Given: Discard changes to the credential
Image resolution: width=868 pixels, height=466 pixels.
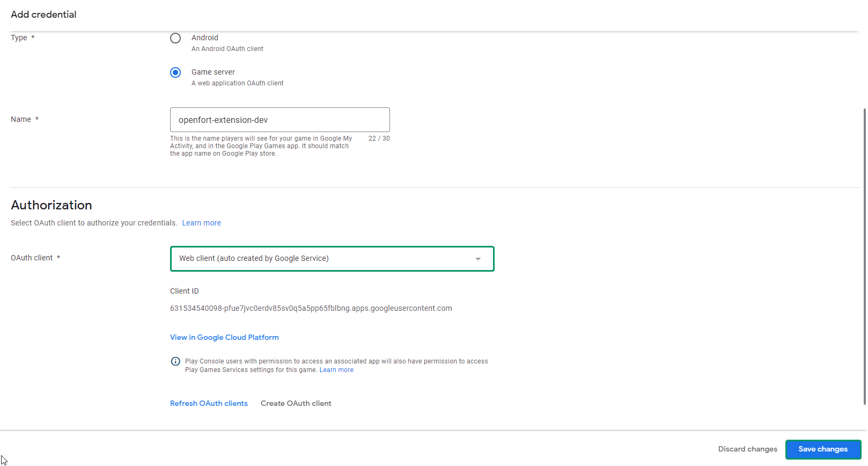Looking at the screenshot, I should (747, 449).
